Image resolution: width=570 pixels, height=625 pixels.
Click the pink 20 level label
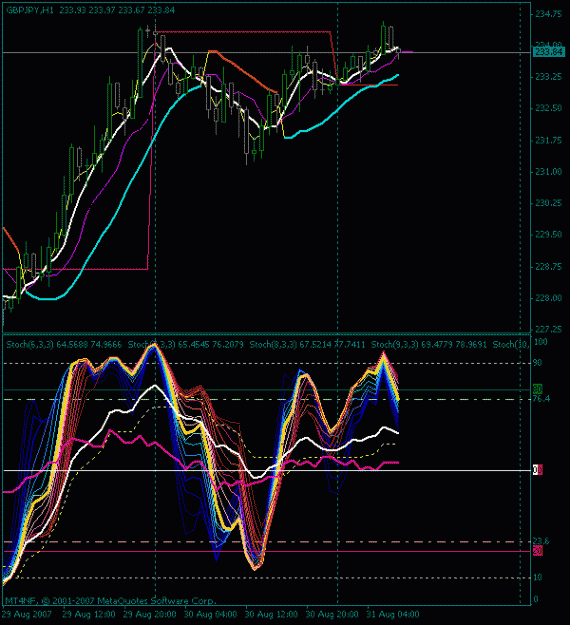tap(538, 551)
